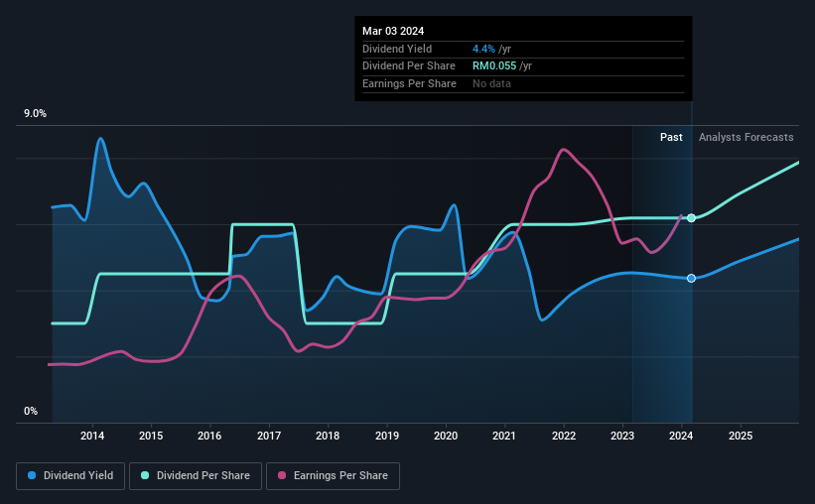The image size is (815, 504).
Task: Select the Analysts Forecasts section label
Action: click(x=746, y=137)
